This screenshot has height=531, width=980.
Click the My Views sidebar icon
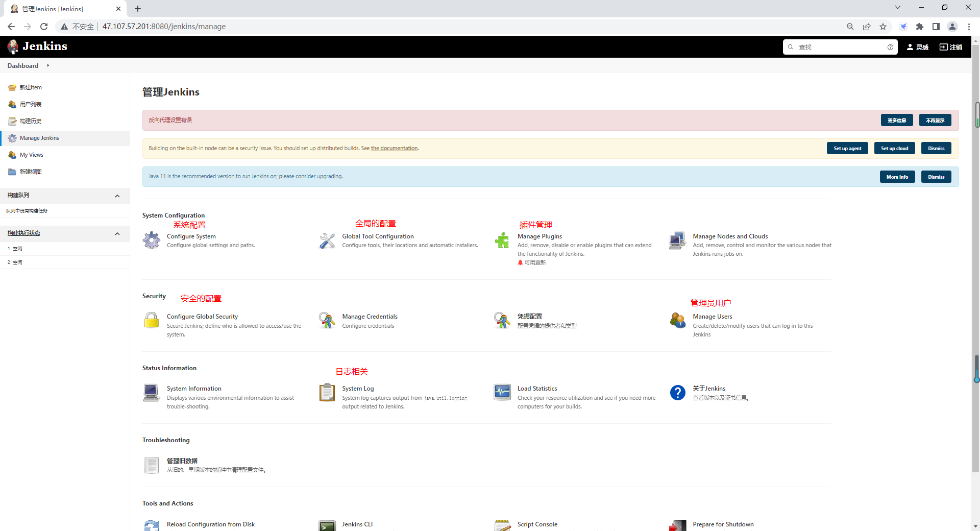(12, 155)
